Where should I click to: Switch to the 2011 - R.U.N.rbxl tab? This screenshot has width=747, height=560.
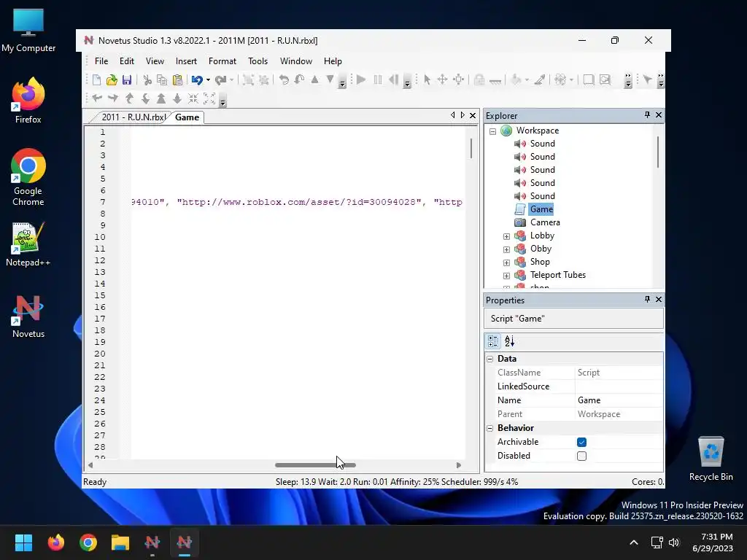pyautogui.click(x=133, y=117)
